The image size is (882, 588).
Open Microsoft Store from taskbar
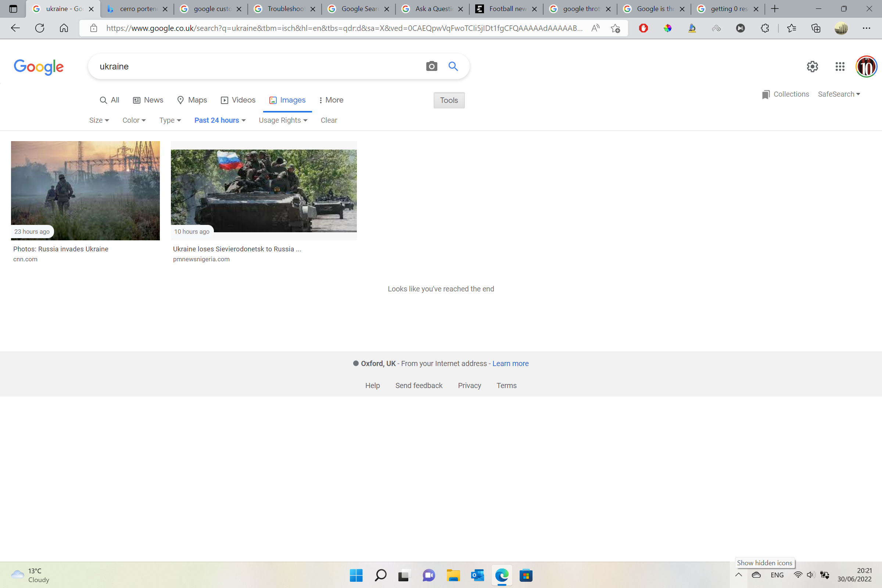pos(526,575)
